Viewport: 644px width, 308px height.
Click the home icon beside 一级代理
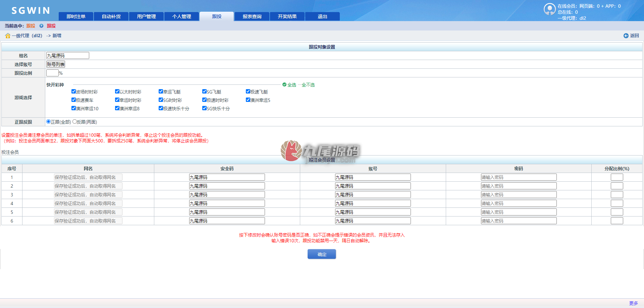[x=7, y=36]
